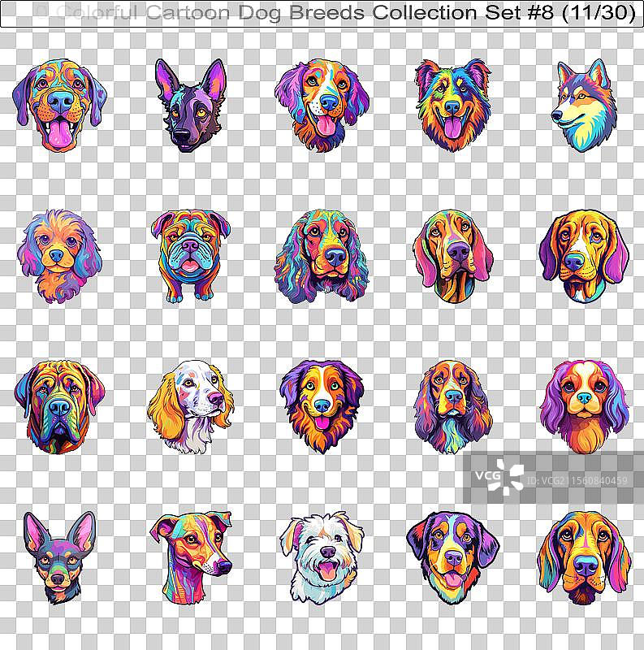644x650 pixels.
Task: Select the dark dog with pointed purple ears
Action: coord(190,105)
